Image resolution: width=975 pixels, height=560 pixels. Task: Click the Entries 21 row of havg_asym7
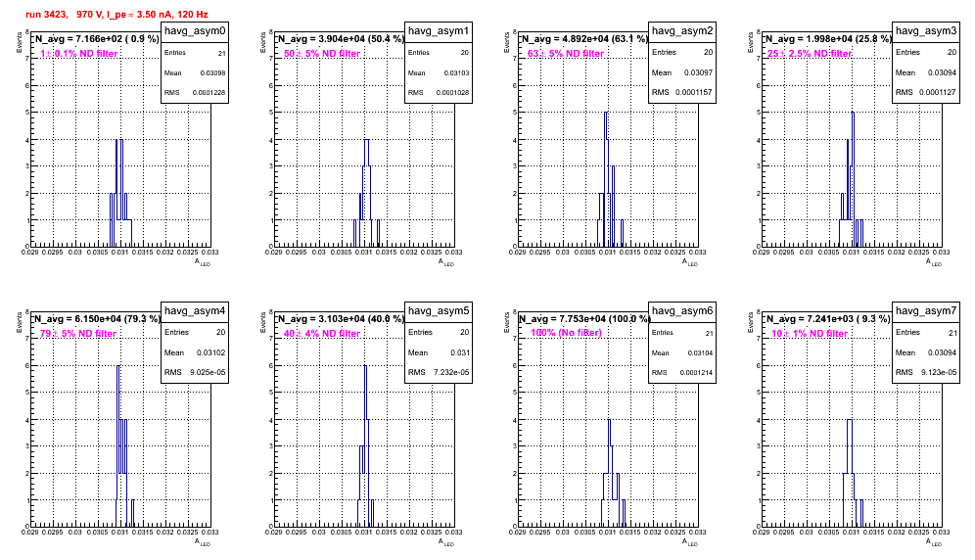tap(926, 332)
